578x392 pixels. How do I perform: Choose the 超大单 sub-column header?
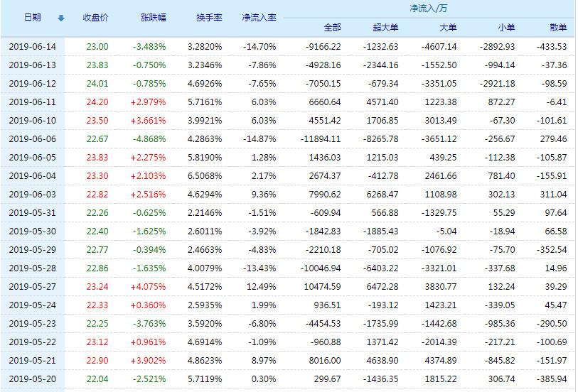pos(385,28)
